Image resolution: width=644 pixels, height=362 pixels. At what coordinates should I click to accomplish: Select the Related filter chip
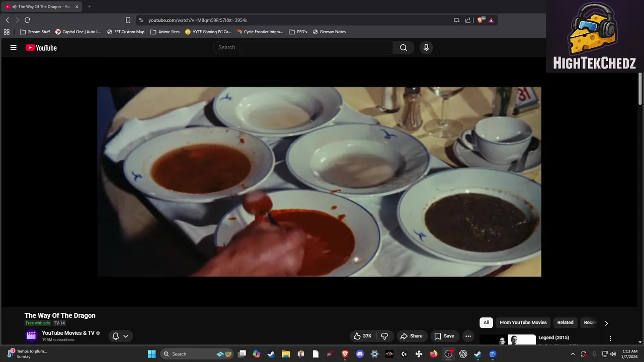565,323
